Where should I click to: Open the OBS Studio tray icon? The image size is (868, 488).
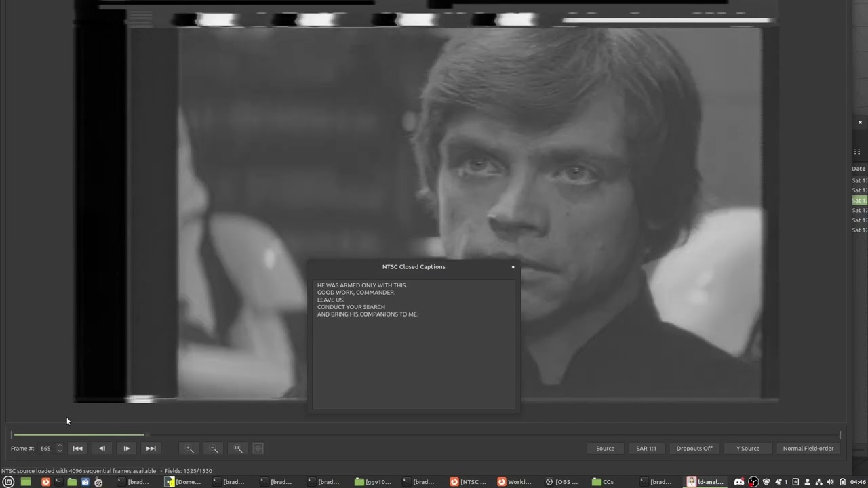pyautogui.click(x=753, y=482)
